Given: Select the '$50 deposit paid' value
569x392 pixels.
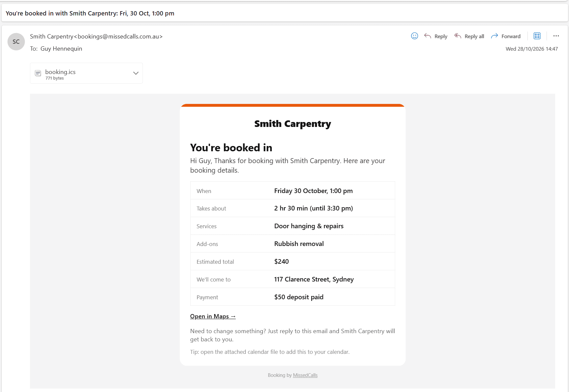Looking at the screenshot, I should (x=299, y=297).
